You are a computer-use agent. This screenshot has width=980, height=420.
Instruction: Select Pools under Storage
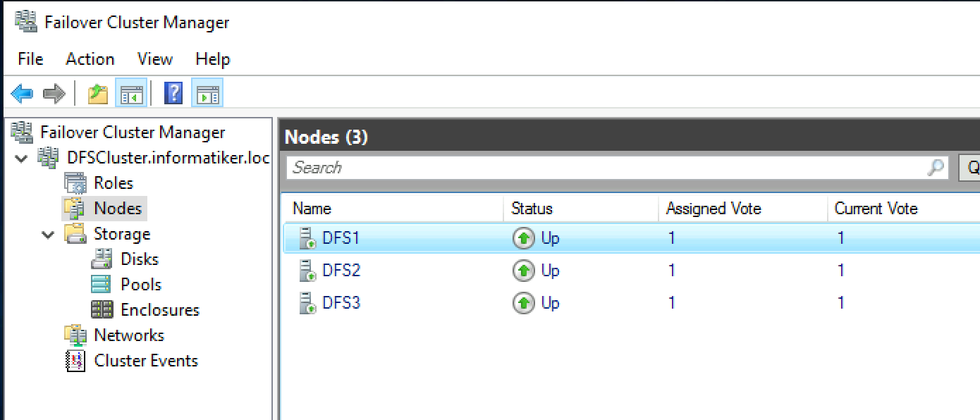click(141, 285)
